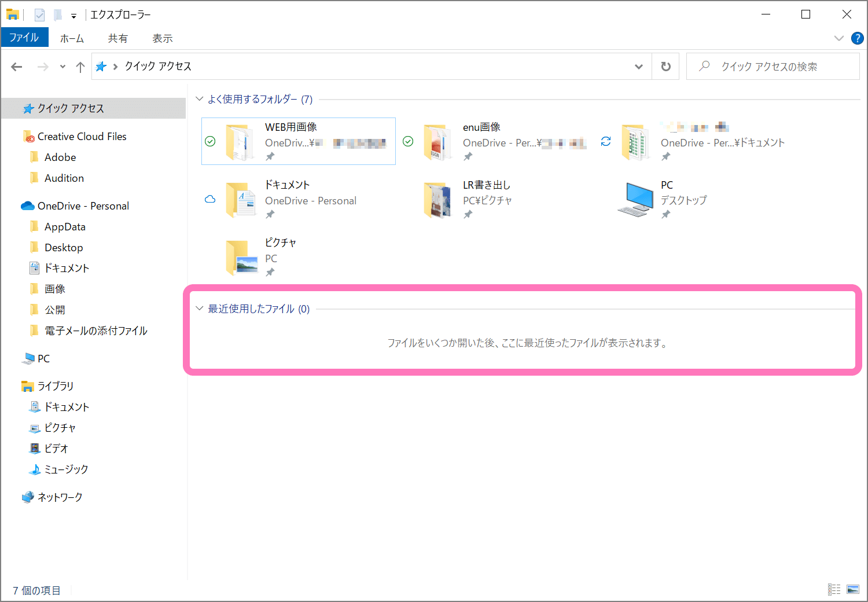Image resolution: width=868 pixels, height=602 pixels.
Task: Select OneDrive - Personal in the sidebar
Action: [83, 205]
